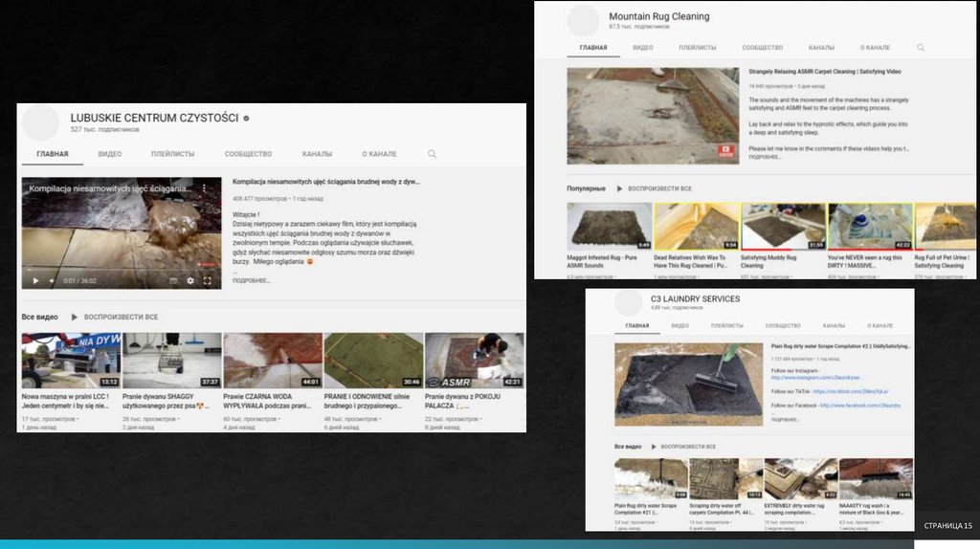Viewport: 980px width, 549px height.
Task: Open ПЛЕЙЛИСТЫ tab on Mountain Rug Cleaning channel
Action: click(698, 47)
